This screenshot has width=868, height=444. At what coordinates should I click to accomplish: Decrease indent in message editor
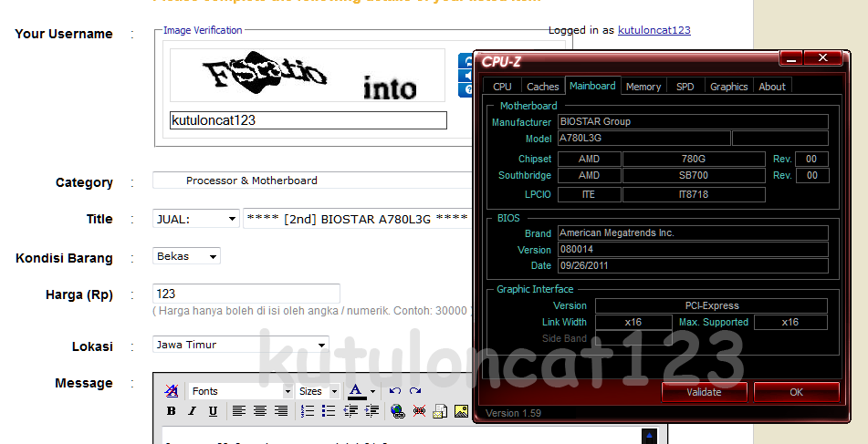(x=350, y=411)
